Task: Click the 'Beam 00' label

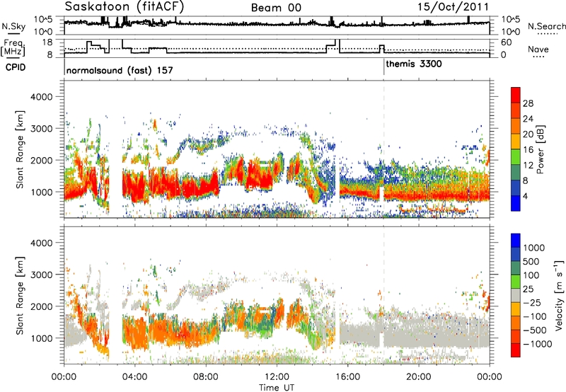Action: (276, 8)
